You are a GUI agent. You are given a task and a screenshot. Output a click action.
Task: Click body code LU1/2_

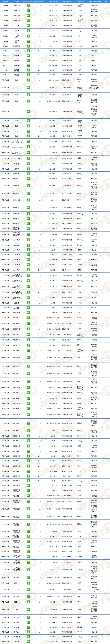pyautogui.click(x=80, y=632)
